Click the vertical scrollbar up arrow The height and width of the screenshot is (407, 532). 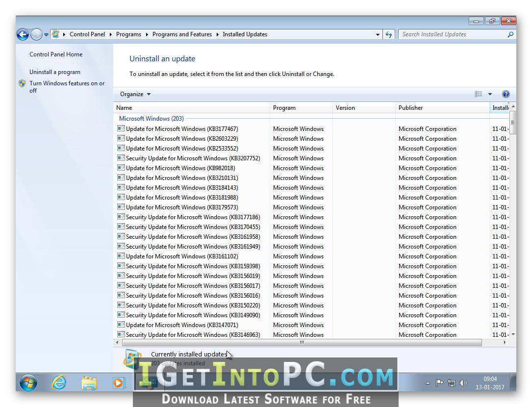coord(513,106)
